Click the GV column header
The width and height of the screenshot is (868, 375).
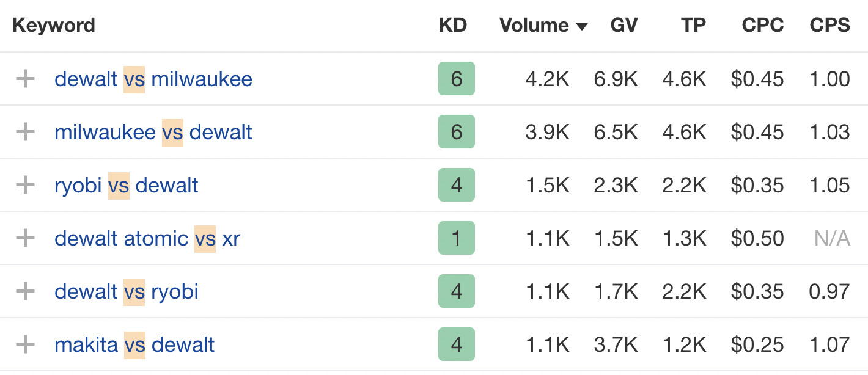click(623, 25)
